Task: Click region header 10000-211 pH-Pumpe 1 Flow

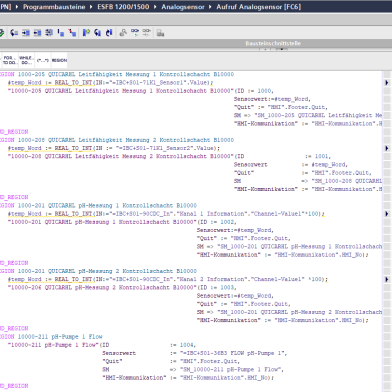Action: click(x=60, y=337)
